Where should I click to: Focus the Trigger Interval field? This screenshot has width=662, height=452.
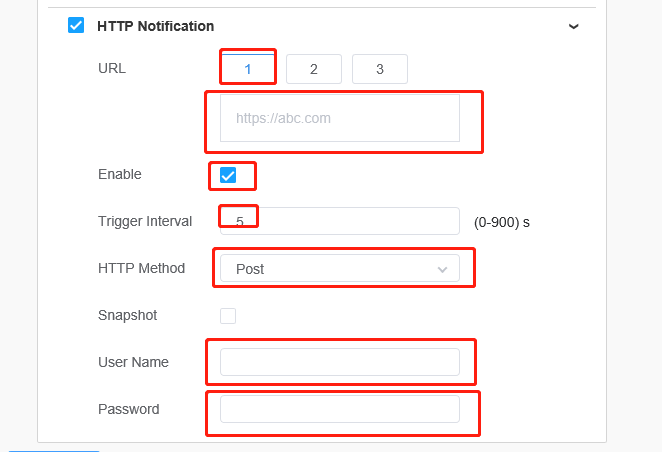click(340, 221)
